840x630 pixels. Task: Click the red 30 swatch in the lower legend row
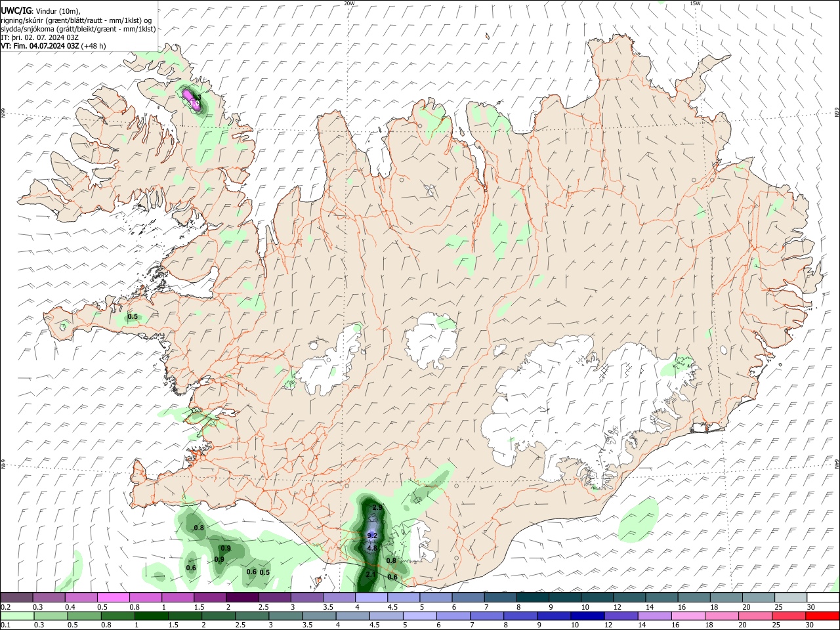(823, 616)
